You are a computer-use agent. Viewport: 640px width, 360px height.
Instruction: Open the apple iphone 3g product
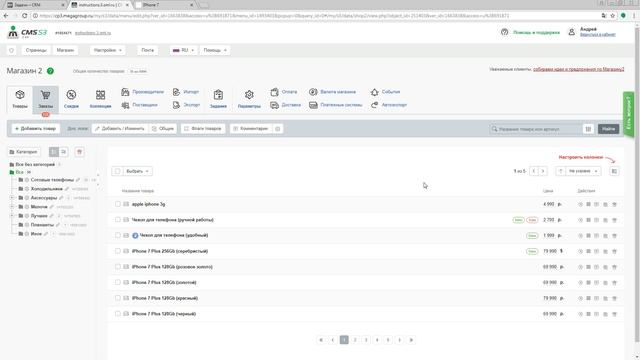[148, 204]
